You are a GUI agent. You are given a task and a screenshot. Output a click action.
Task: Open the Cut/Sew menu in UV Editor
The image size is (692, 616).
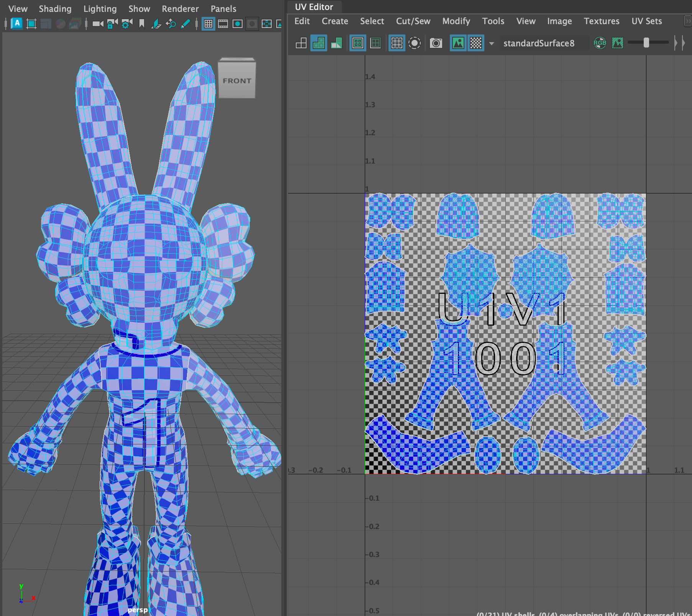[413, 21]
